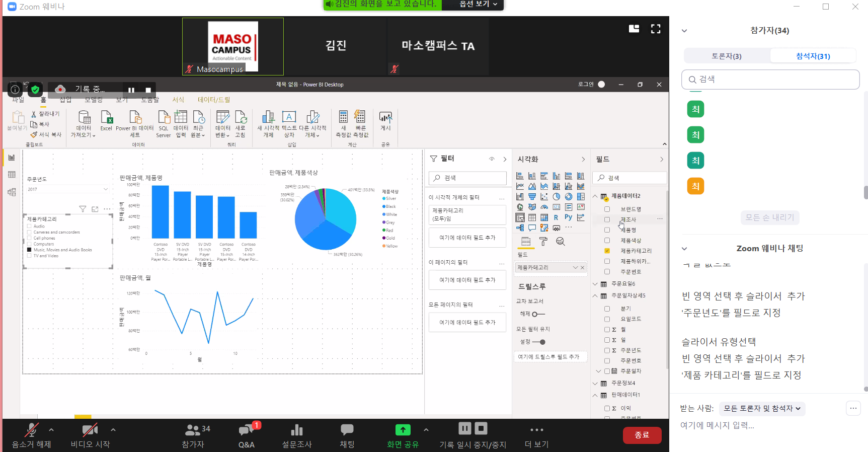
Task: Click the participant 검색 search field
Action: pyautogui.click(x=770, y=80)
